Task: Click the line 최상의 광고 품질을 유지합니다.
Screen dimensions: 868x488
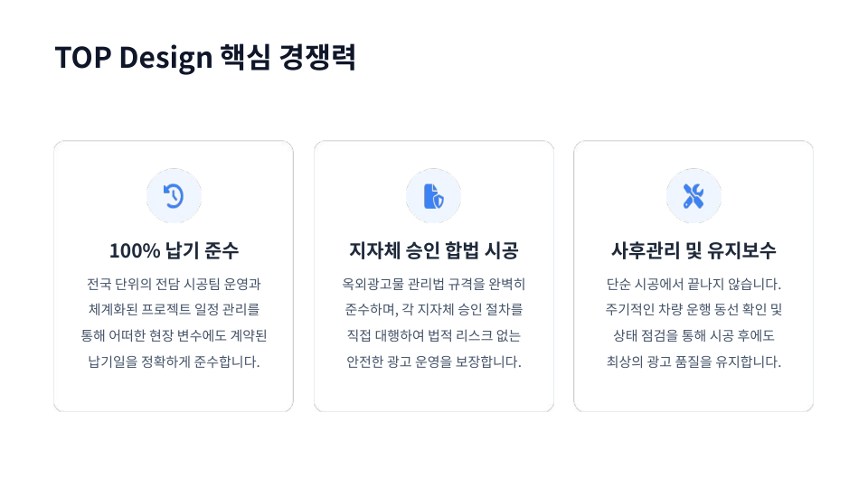Action: [x=693, y=362]
